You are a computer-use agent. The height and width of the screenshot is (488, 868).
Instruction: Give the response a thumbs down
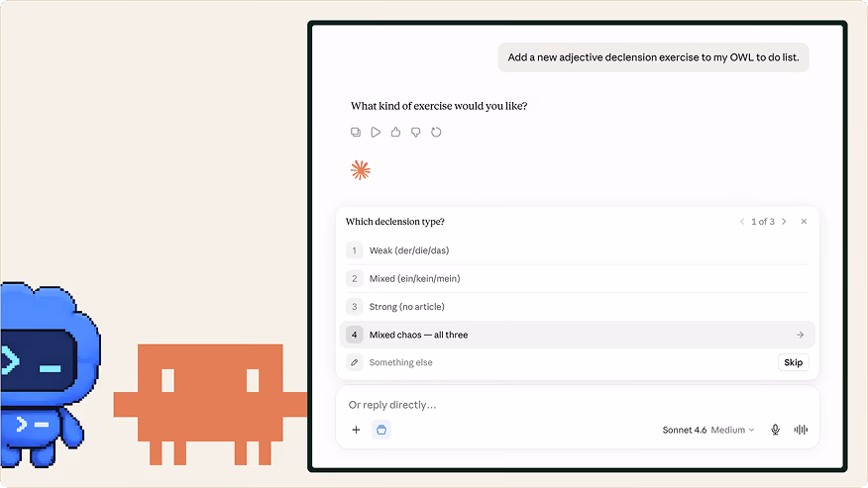pyautogui.click(x=416, y=133)
